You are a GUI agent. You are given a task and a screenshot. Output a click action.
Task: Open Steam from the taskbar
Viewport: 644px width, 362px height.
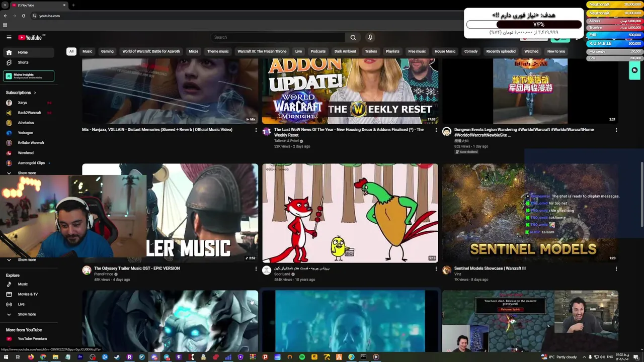click(x=117, y=357)
